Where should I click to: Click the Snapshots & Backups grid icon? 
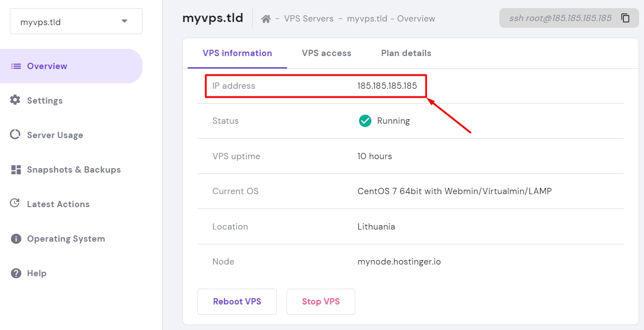(x=16, y=169)
